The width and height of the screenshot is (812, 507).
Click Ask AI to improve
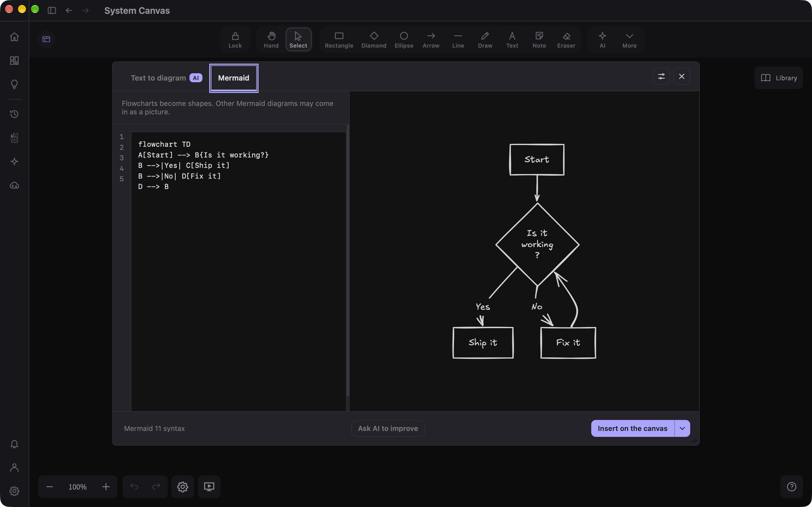tap(388, 428)
